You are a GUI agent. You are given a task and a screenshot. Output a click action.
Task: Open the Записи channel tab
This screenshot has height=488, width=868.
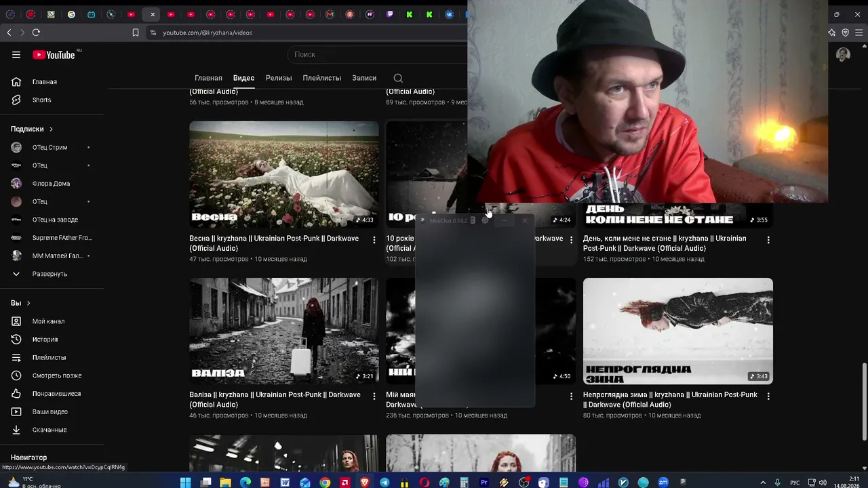(x=364, y=78)
